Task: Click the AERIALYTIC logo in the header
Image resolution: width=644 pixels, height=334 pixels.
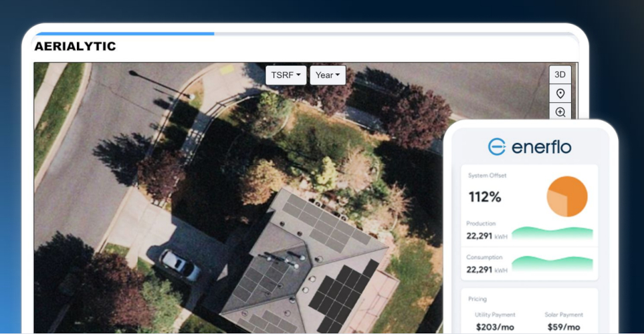Action: [x=75, y=46]
